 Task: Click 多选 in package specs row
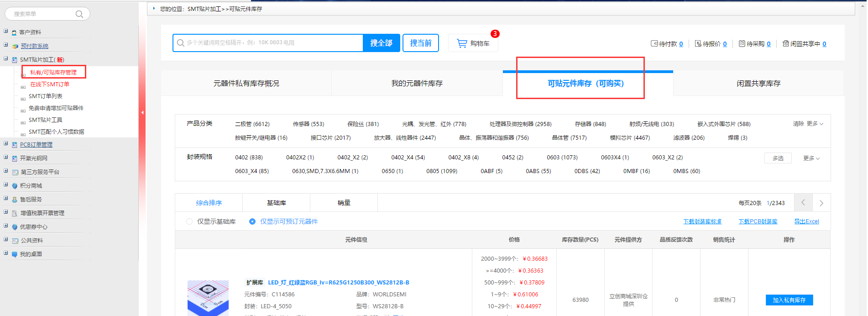(x=778, y=158)
